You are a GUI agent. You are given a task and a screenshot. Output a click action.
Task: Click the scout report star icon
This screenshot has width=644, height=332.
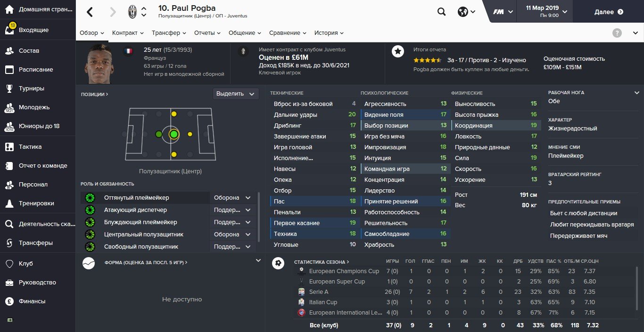pyautogui.click(x=398, y=51)
